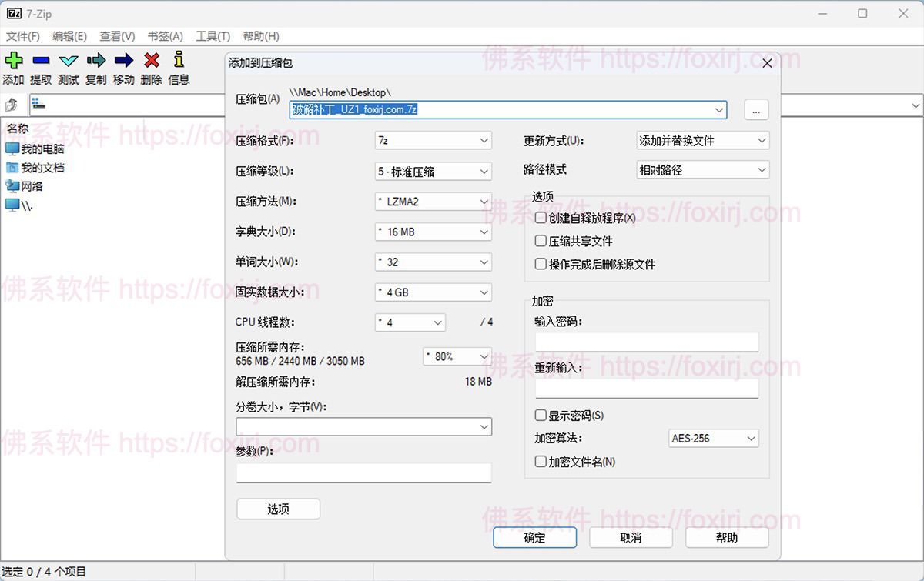Expand the compression level (压缩等级) dropdown

coord(433,172)
